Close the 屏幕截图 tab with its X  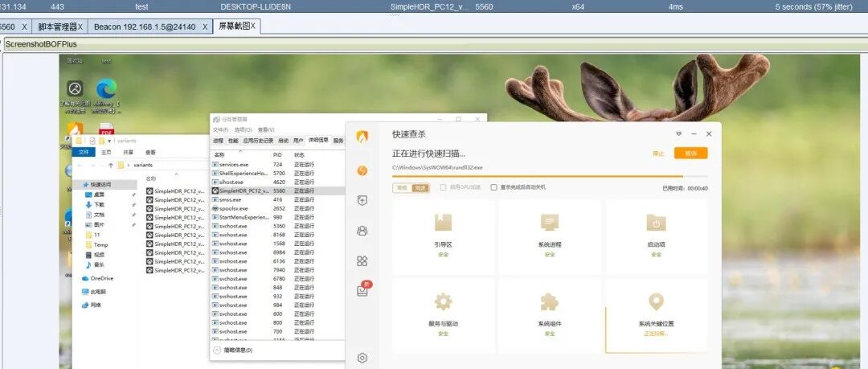(x=253, y=26)
